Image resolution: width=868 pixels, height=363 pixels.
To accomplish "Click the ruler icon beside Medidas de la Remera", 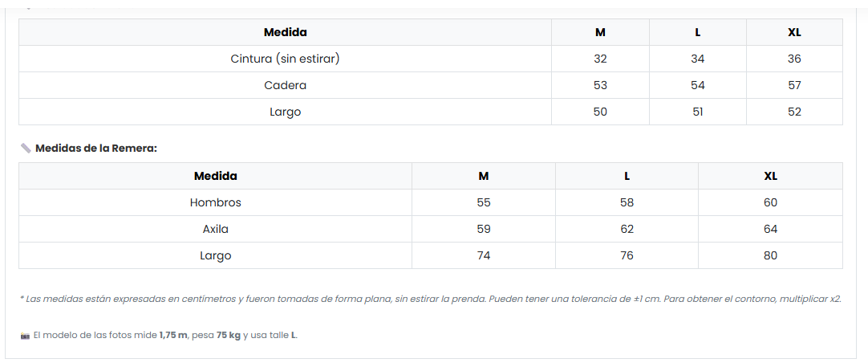I will pyautogui.click(x=26, y=149).
